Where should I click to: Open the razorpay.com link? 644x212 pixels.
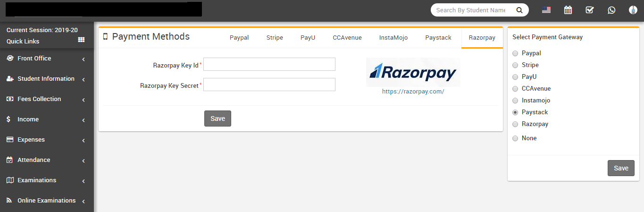coord(413,92)
